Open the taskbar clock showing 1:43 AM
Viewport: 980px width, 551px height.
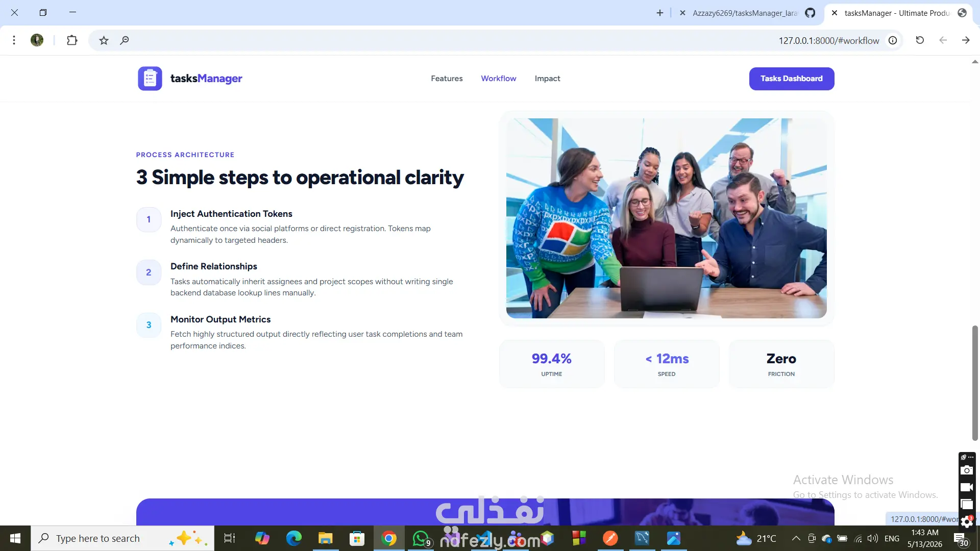click(925, 538)
